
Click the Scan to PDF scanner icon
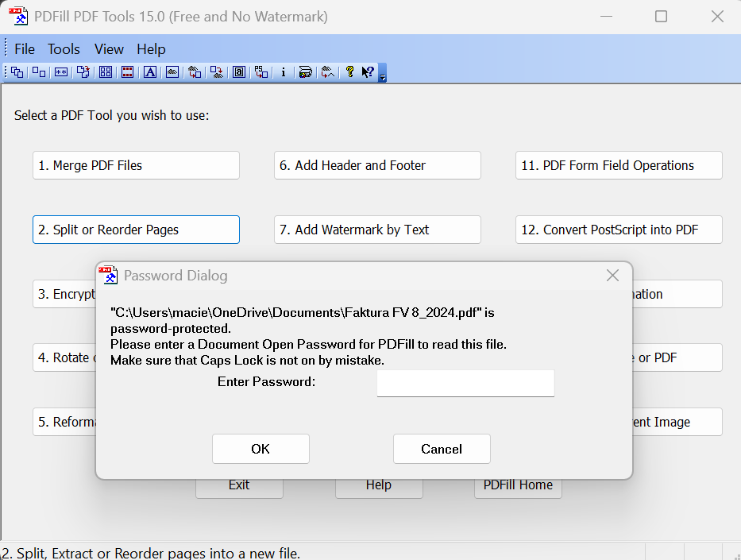pyautogui.click(x=305, y=72)
